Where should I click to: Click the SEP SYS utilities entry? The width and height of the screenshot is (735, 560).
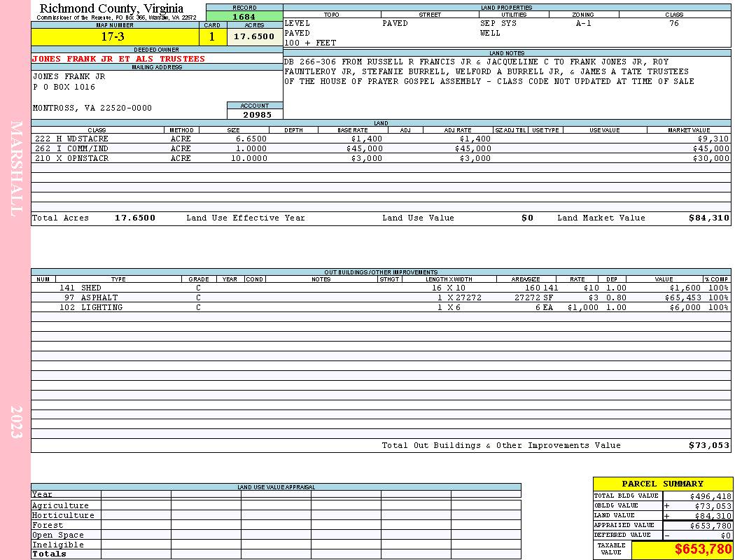point(498,23)
